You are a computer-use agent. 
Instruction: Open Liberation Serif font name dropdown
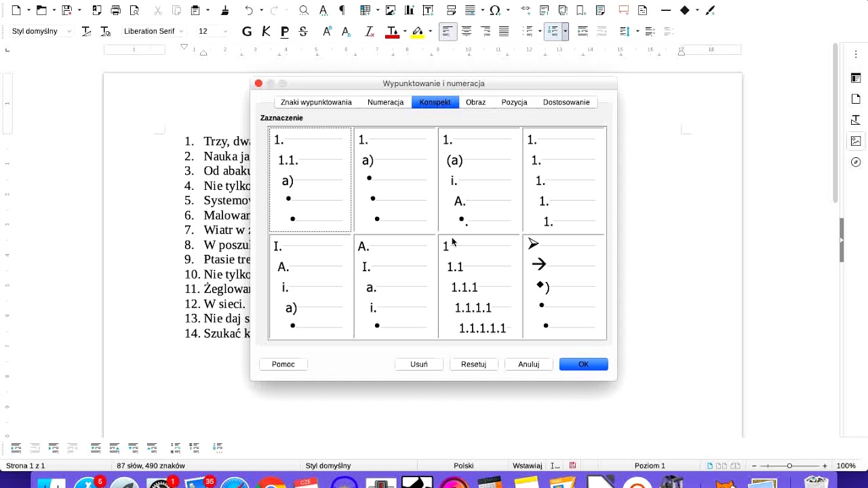tap(181, 31)
